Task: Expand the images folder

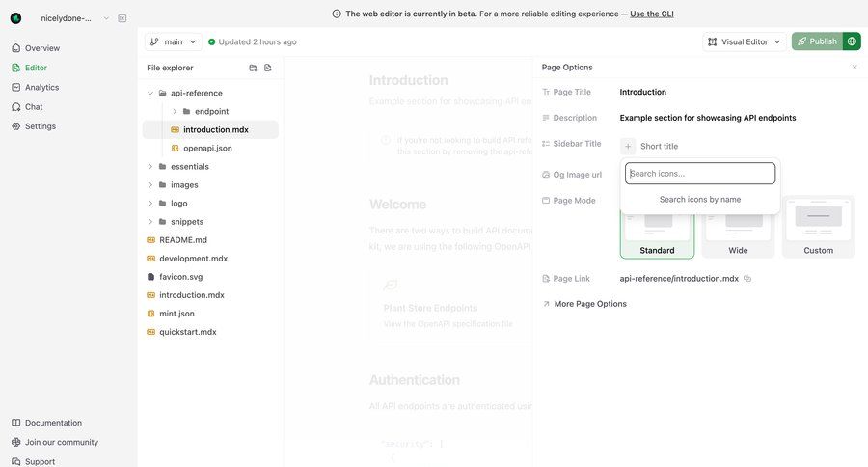Action: click(150, 185)
